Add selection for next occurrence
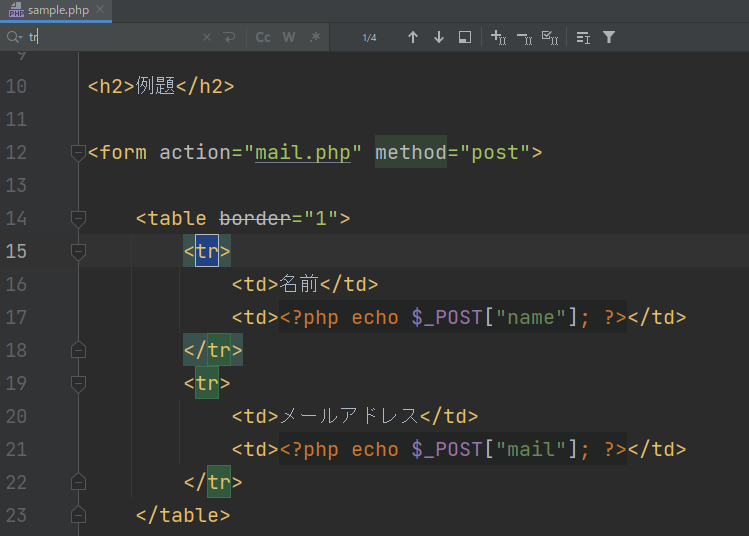Viewport: 749px width, 536px height. (x=499, y=37)
